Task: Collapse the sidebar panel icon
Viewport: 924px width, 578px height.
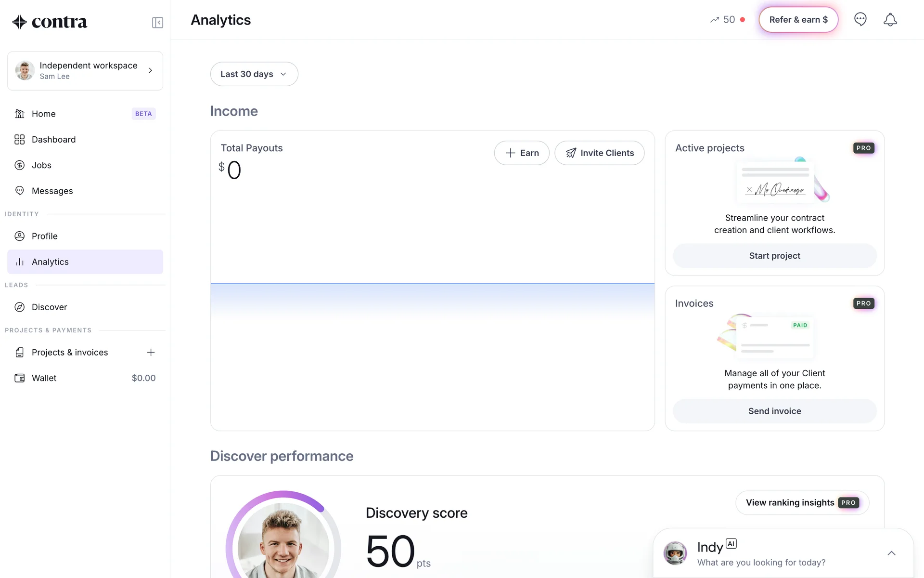Action: [x=157, y=23]
